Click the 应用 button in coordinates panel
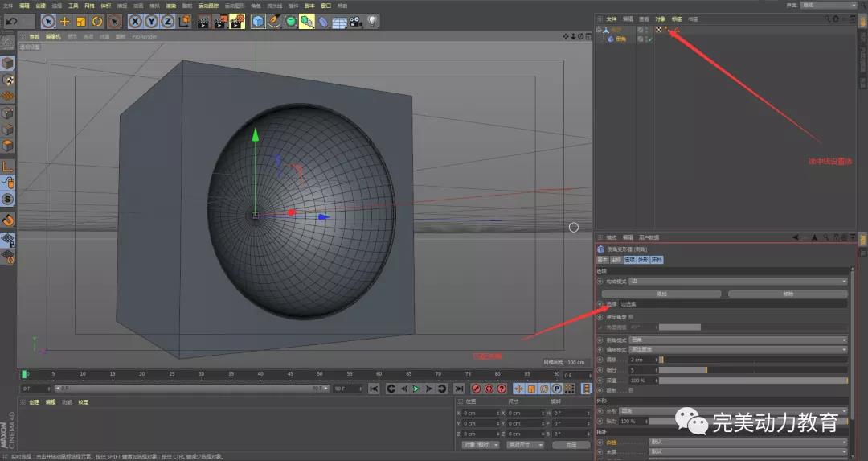This screenshot has height=461, width=868. 571,444
